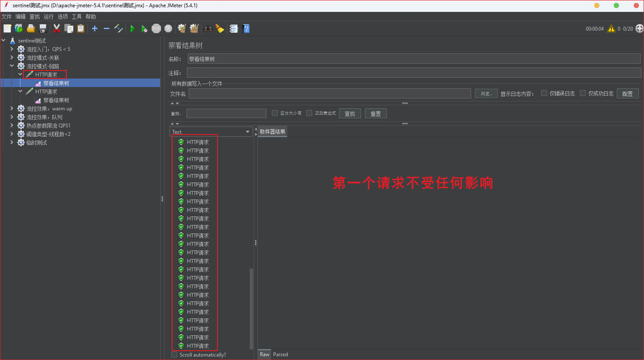The height and width of the screenshot is (360, 644).
Task: Expand the 流控效果, 队列 node
Action: click(x=11, y=117)
